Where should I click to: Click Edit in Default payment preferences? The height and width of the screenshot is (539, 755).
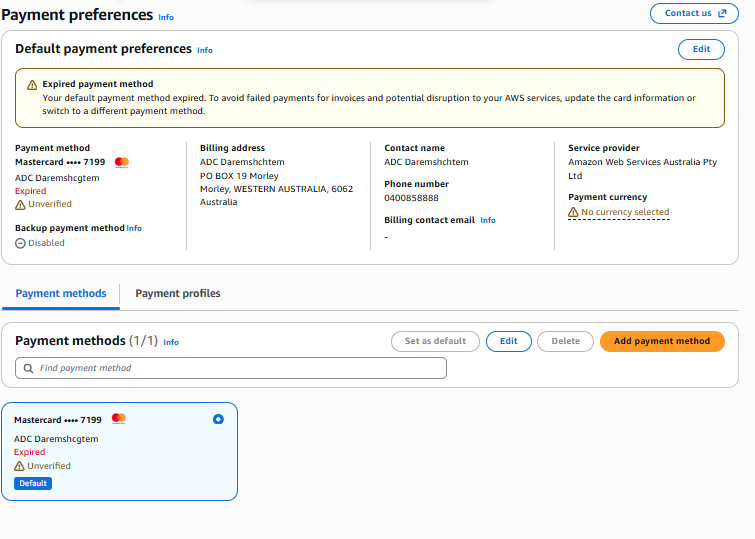(x=701, y=50)
